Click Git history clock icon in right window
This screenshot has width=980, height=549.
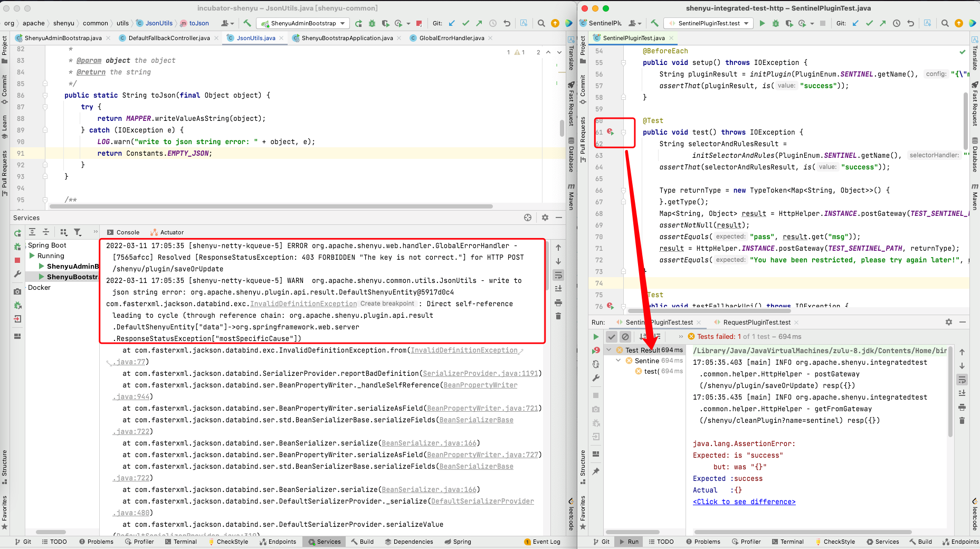[897, 23]
